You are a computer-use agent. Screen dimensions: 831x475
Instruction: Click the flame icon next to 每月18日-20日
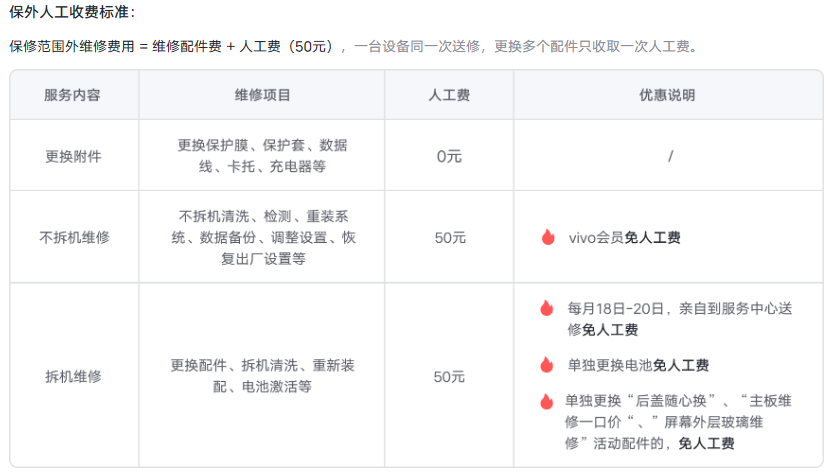click(546, 309)
